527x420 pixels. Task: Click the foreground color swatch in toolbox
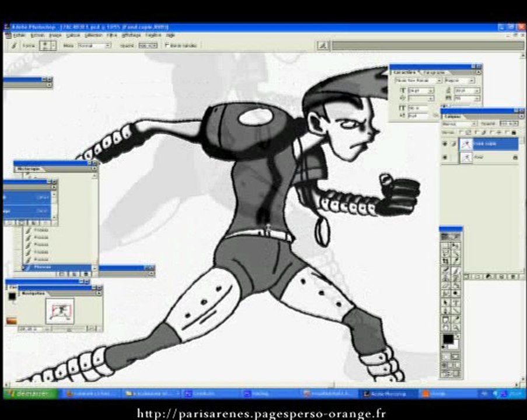pyautogui.click(x=448, y=339)
